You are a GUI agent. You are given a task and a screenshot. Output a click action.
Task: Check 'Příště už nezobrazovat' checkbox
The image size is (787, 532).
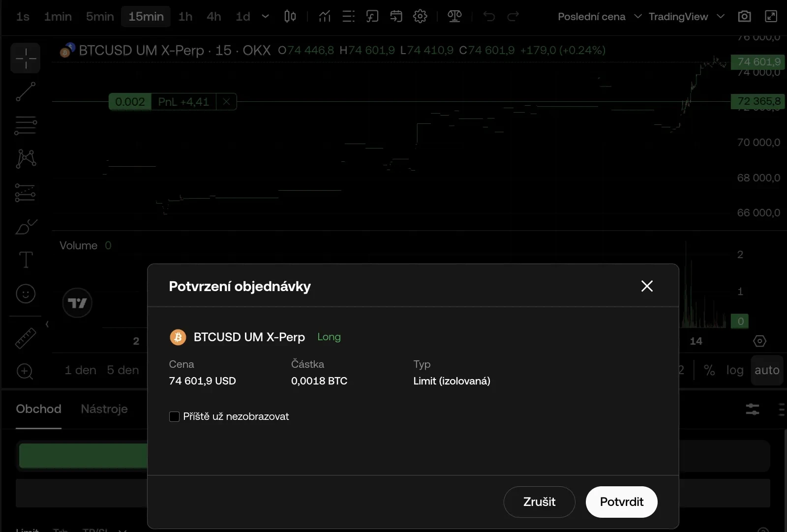(174, 417)
